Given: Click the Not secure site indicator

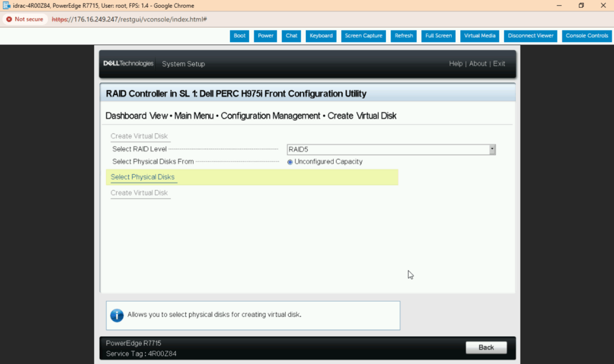Looking at the screenshot, I should [x=25, y=19].
